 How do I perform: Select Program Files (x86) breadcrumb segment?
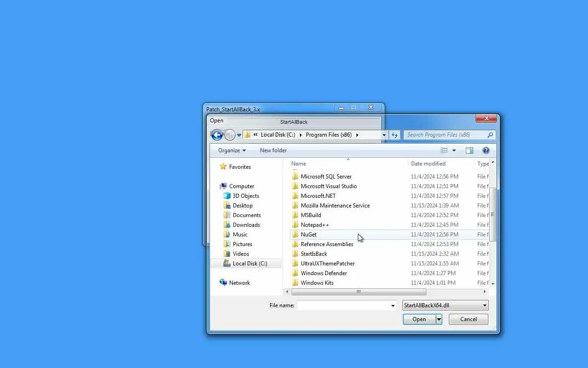[328, 135]
